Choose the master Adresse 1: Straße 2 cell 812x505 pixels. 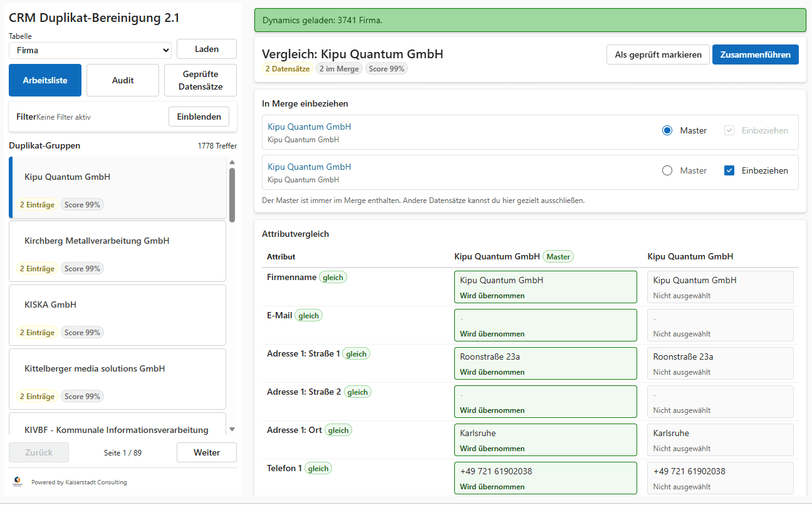[545, 402]
